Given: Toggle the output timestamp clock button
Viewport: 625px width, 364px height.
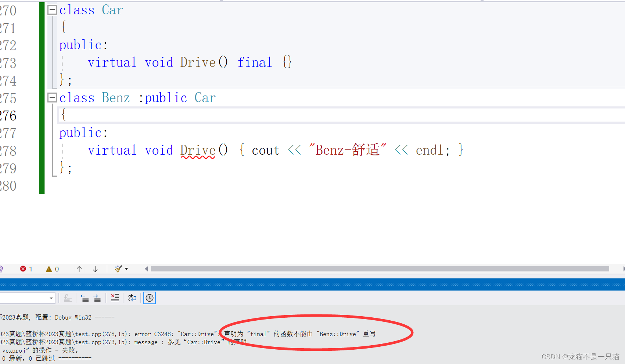Looking at the screenshot, I should pyautogui.click(x=150, y=298).
